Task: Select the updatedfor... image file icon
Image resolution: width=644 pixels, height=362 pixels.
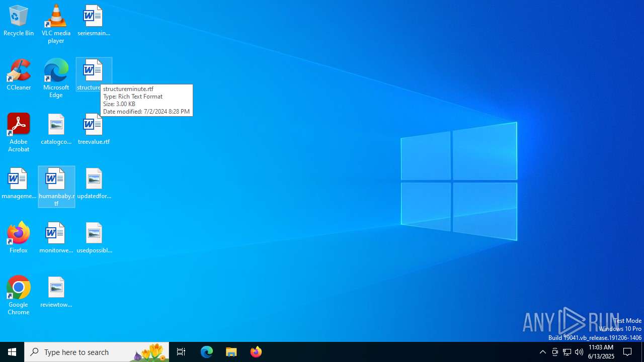Action: tap(94, 184)
